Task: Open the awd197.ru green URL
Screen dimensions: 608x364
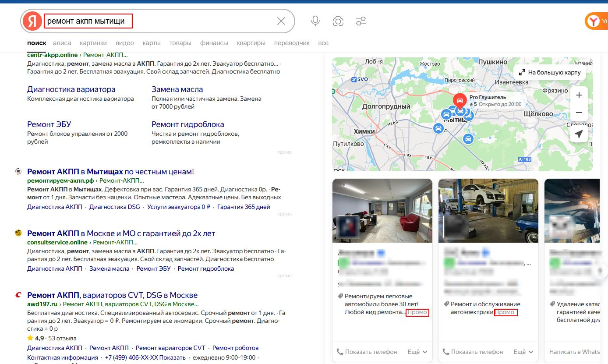Action: tap(42, 304)
